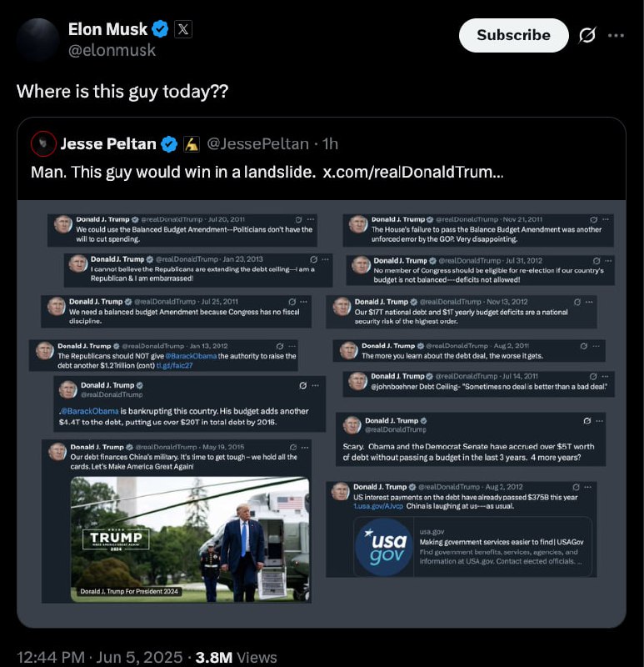Click the usa.gov link card logo

click(384, 547)
